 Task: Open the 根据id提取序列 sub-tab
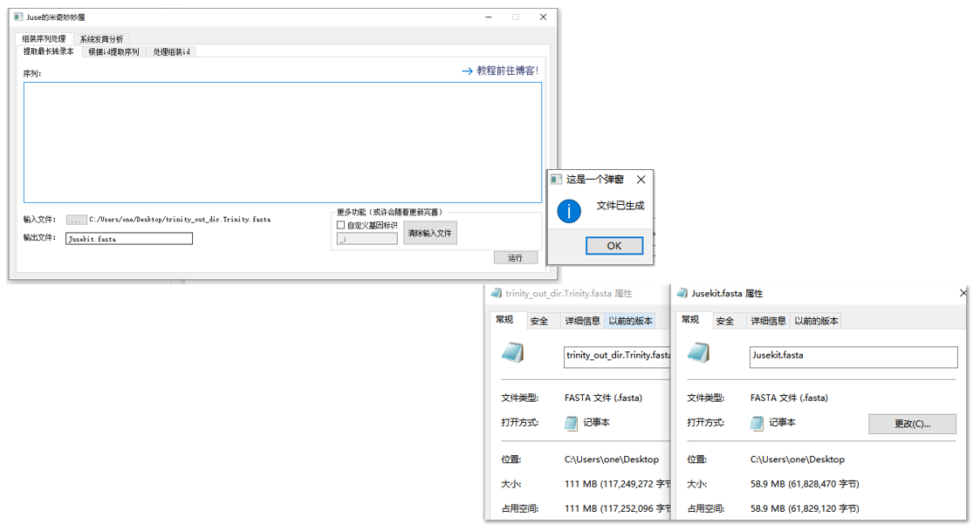pyautogui.click(x=113, y=52)
